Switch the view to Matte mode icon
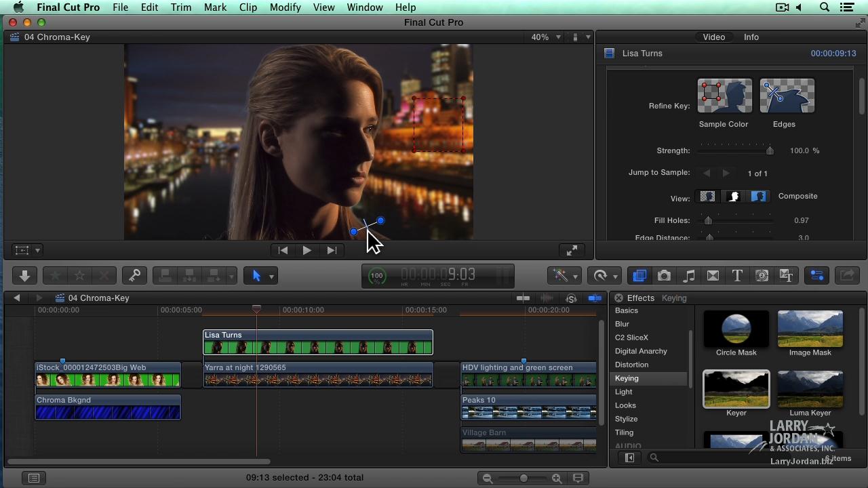 (x=733, y=197)
